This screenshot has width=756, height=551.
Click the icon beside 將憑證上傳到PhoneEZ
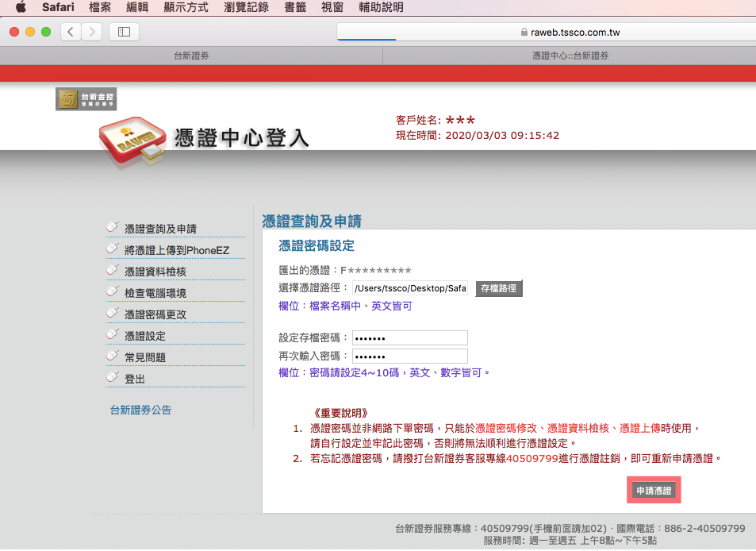[x=113, y=248]
